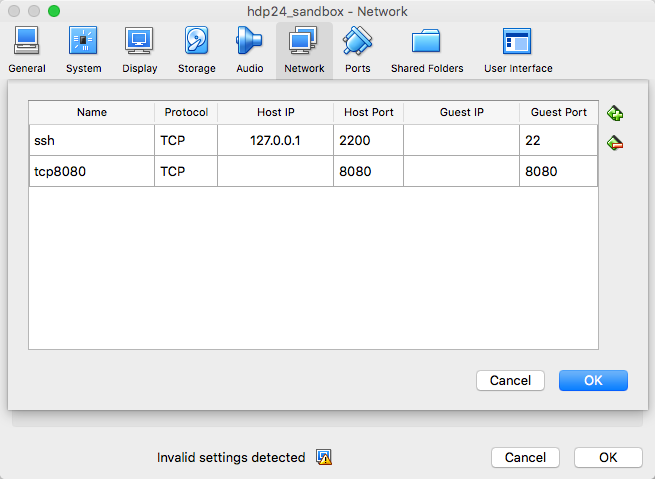Remove the selected port forwarding rule
The width and height of the screenshot is (655, 479).
point(615,144)
